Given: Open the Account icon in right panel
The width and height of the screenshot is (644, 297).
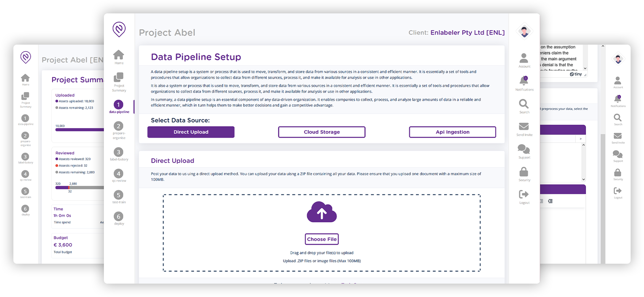Looking at the screenshot, I should click(x=524, y=58).
